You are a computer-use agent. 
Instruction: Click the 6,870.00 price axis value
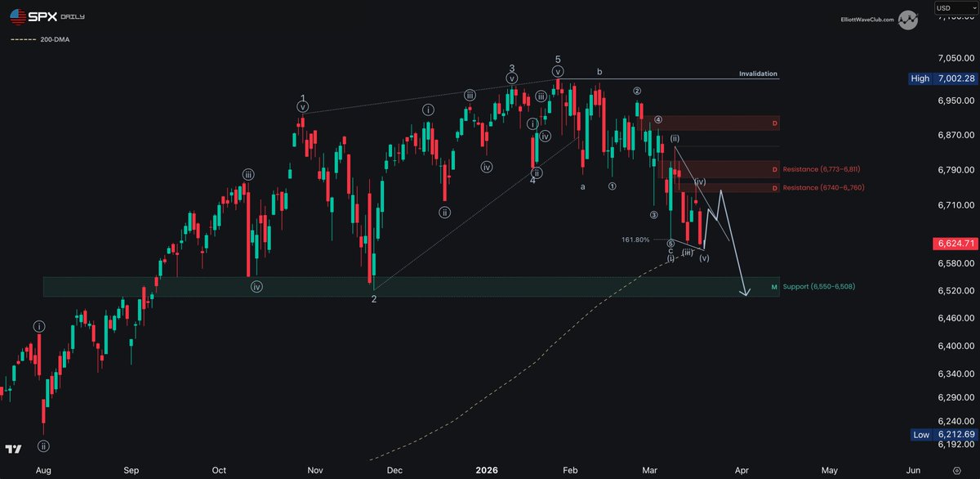(x=955, y=135)
